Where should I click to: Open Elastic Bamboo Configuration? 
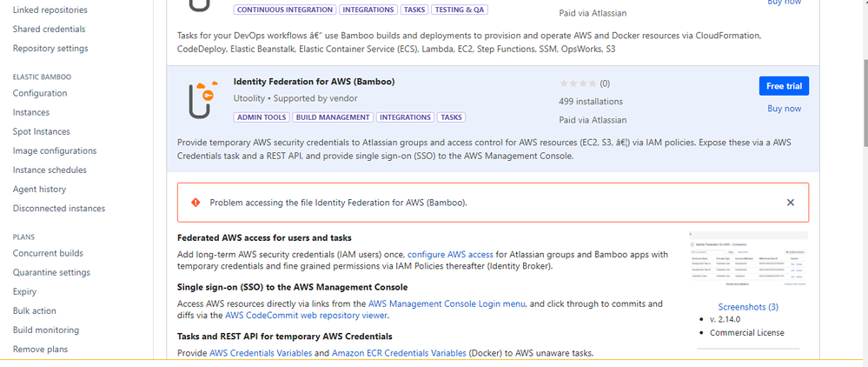point(40,93)
